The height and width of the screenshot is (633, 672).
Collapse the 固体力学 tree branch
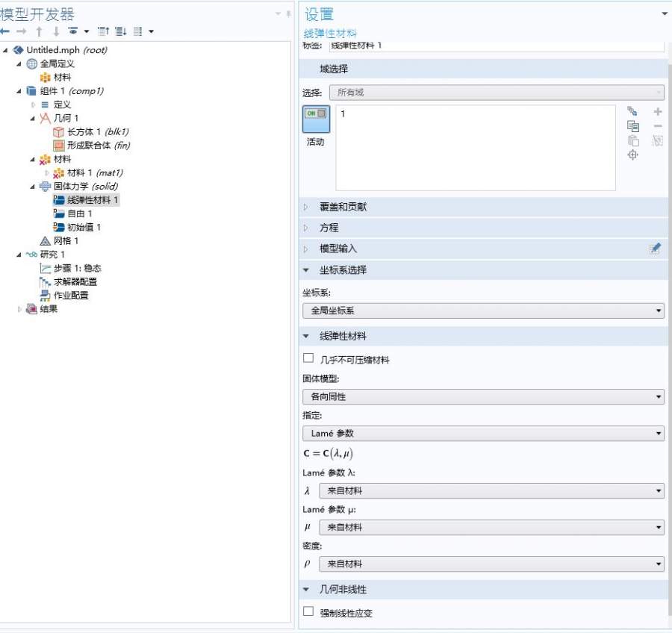point(33,187)
